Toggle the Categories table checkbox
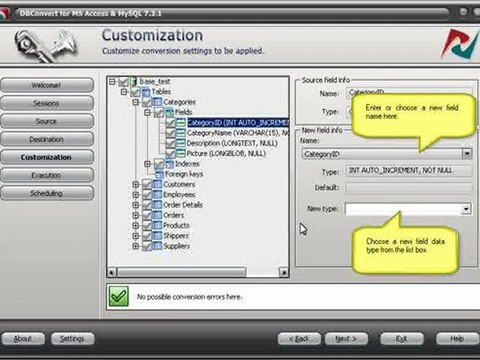This screenshot has width=480, height=360. point(147,102)
